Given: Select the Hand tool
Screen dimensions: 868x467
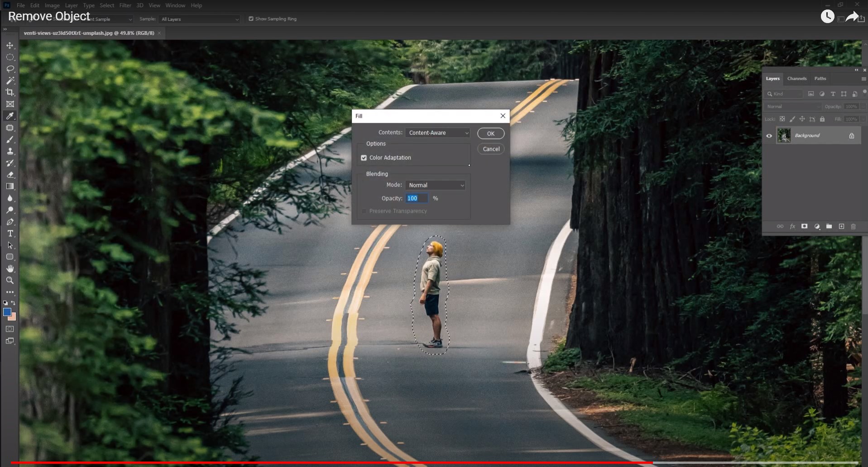Looking at the screenshot, I should coord(10,269).
